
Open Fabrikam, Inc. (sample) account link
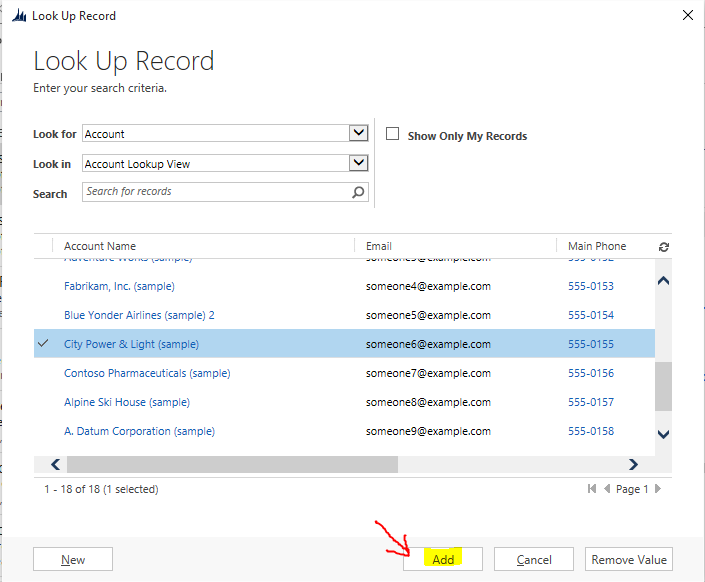pyautogui.click(x=119, y=286)
